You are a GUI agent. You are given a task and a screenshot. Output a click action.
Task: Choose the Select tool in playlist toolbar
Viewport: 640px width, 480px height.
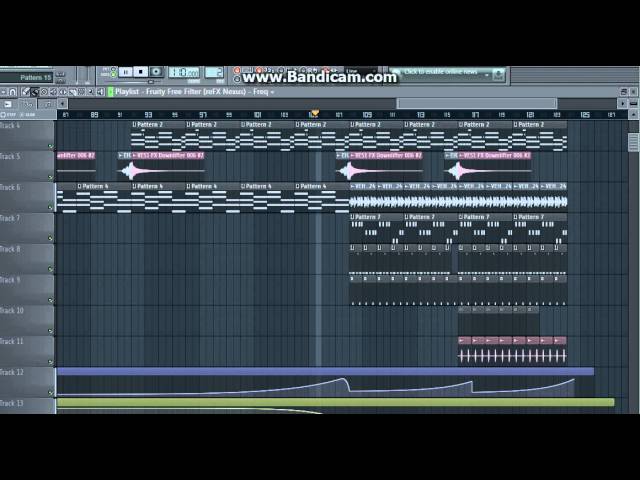tap(82, 92)
